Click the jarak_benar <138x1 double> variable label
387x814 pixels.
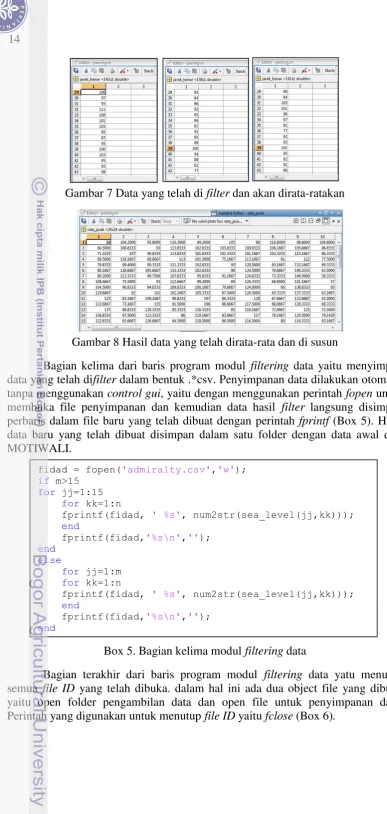click(197, 80)
